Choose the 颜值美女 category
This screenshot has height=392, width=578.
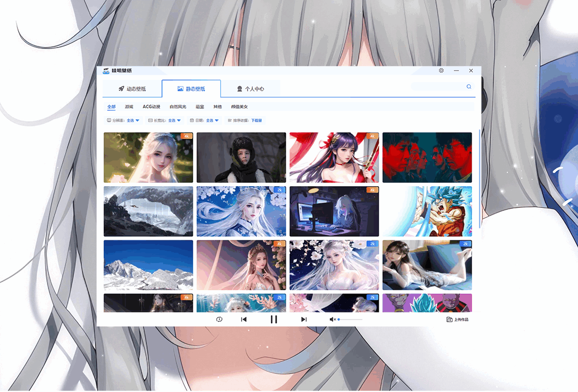pyautogui.click(x=239, y=107)
